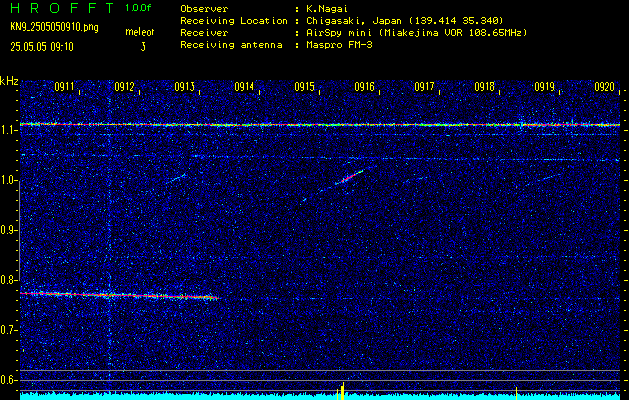Image resolution: width=629 pixels, height=400 pixels.
Task: Click the Receiver field label
Action: coord(204,32)
